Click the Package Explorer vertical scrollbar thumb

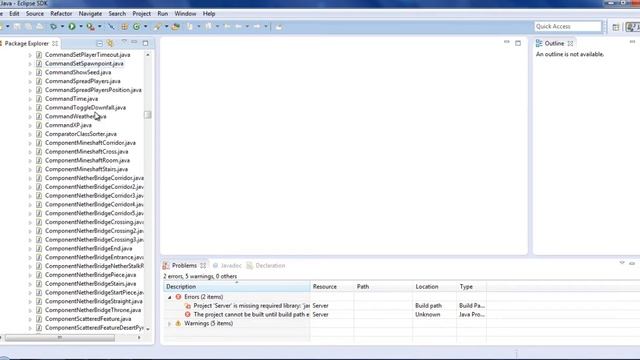[x=148, y=115]
